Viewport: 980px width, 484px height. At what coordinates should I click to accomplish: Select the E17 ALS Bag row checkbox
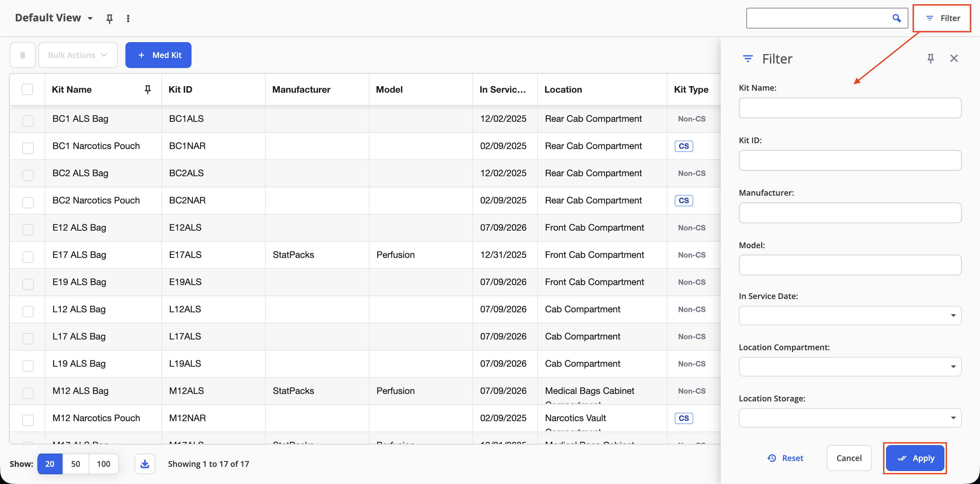pos(28,257)
